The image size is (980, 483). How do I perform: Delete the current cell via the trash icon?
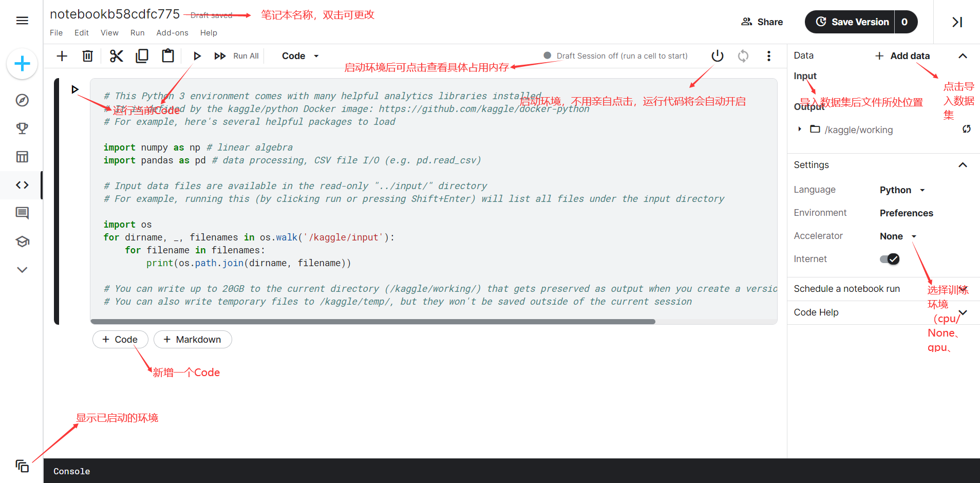pos(87,55)
